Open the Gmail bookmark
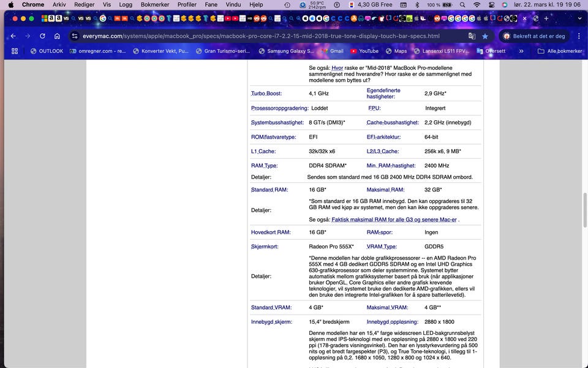 [x=332, y=51]
